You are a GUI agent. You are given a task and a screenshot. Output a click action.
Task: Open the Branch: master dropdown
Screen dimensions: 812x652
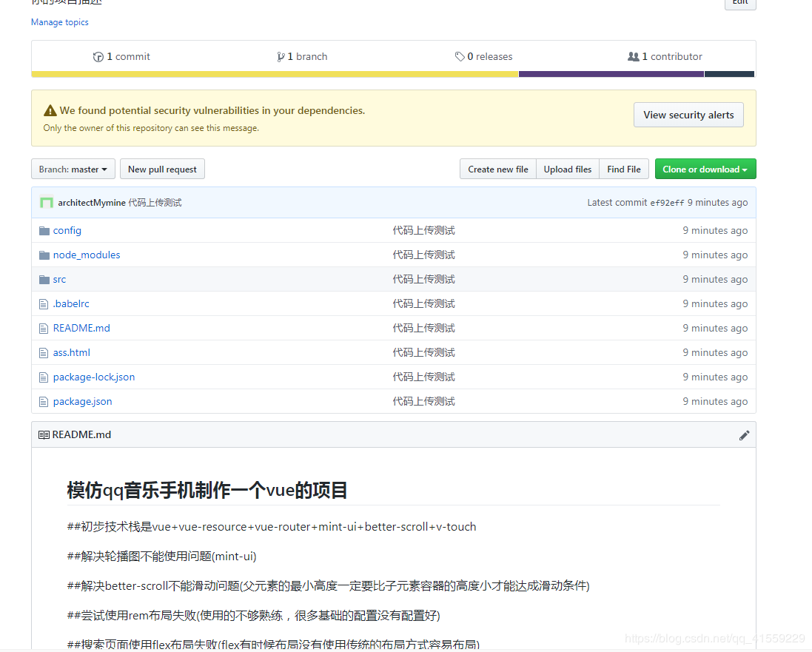pos(73,169)
